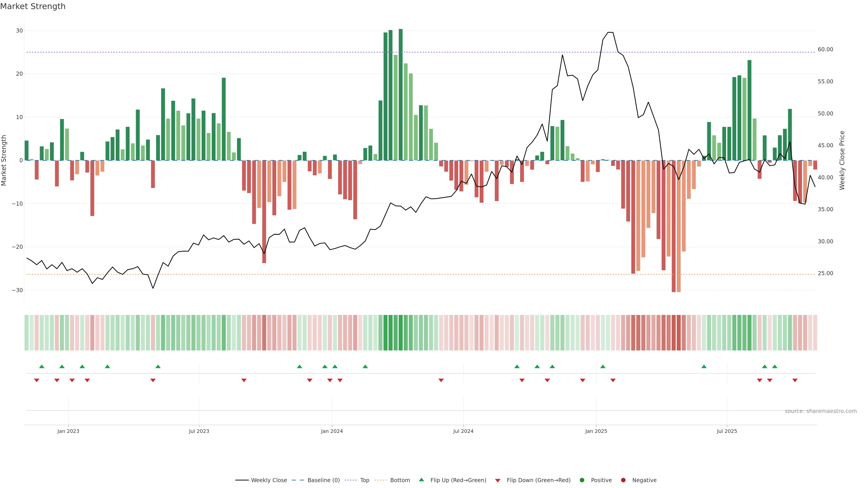Click the Jan 2024 x-axis label
The width and height of the screenshot is (868, 488).
tap(332, 431)
